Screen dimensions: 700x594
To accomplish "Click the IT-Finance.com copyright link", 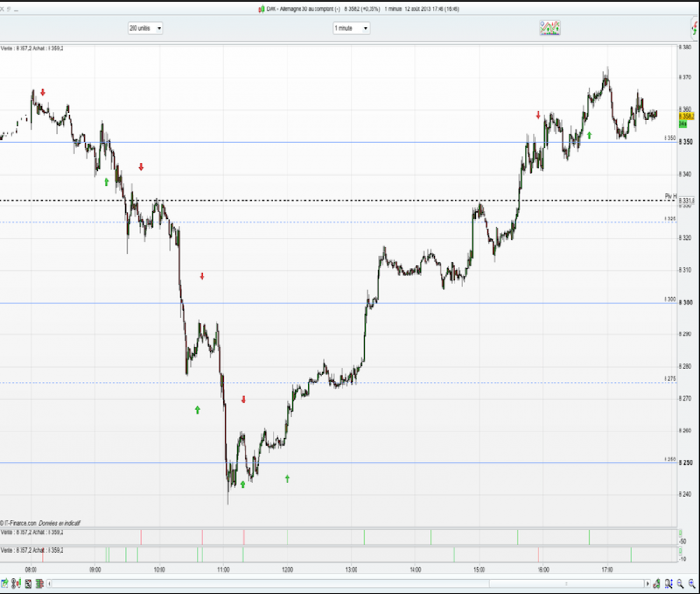I will [x=21, y=523].
